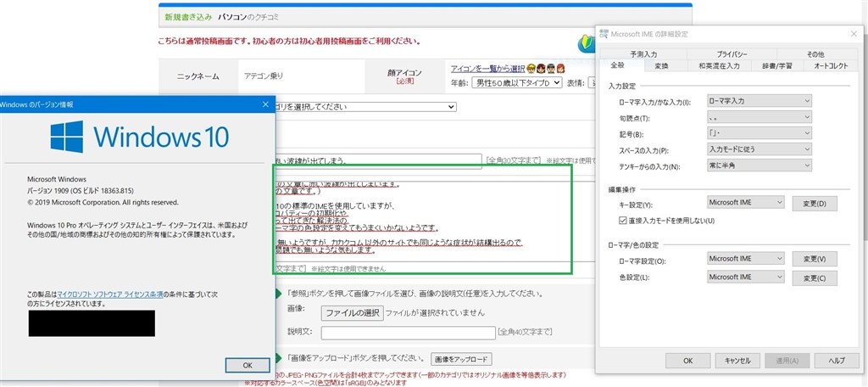868x387 pixels.
Task: Click the 説明文 input field
Action: [408, 333]
